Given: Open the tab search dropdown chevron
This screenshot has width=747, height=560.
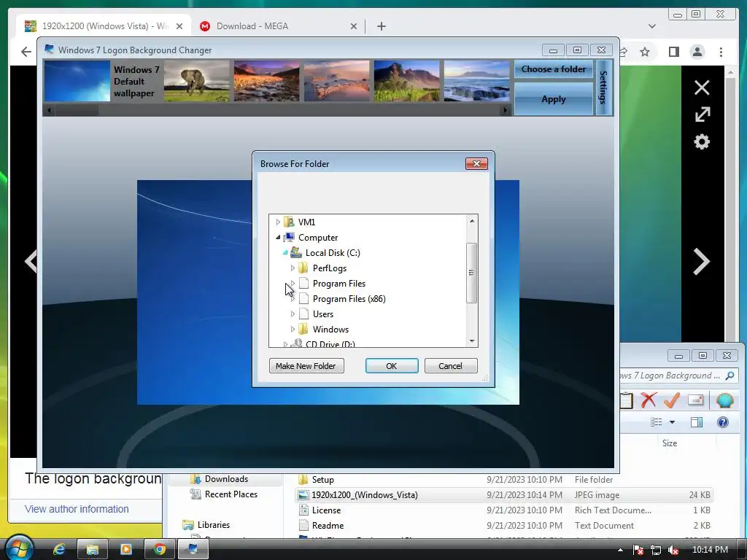Looking at the screenshot, I should (x=651, y=26).
